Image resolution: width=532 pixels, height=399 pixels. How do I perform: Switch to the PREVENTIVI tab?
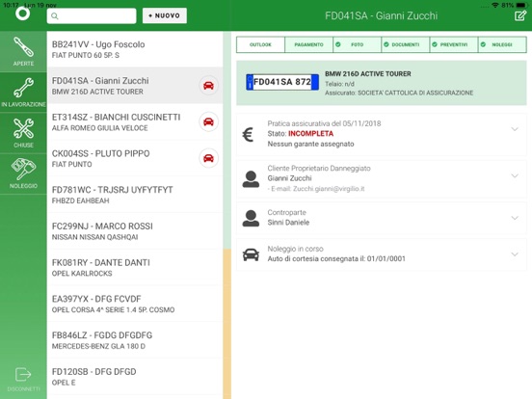454,44
